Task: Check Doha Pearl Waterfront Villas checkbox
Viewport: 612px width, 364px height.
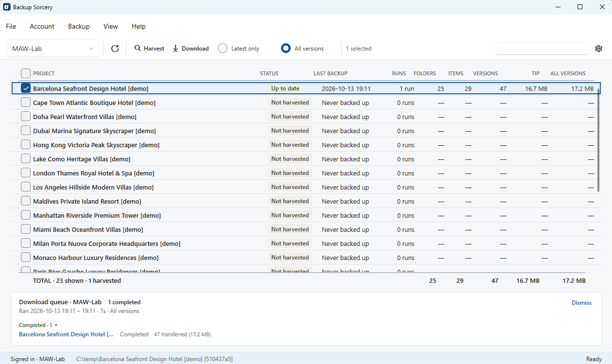Action: coord(26,117)
